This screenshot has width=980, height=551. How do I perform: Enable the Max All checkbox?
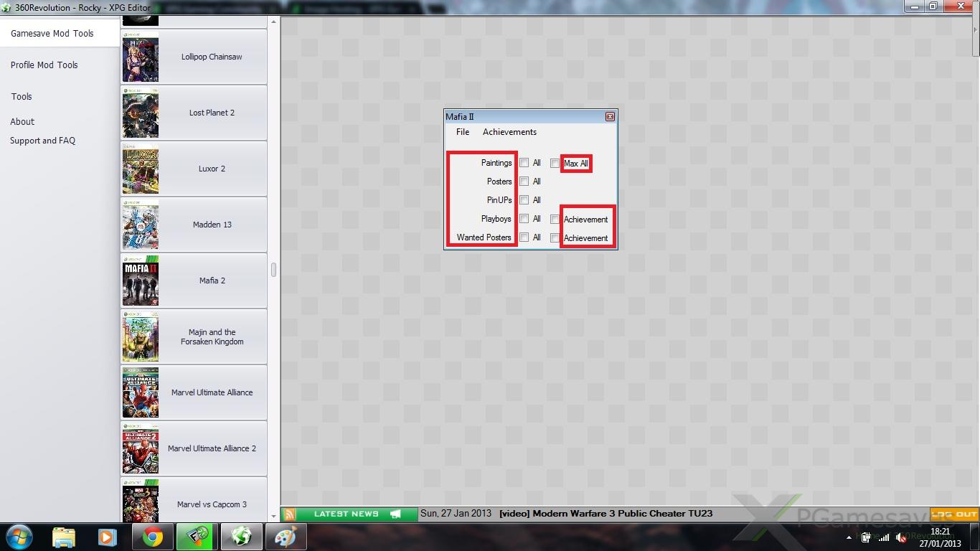(x=555, y=164)
